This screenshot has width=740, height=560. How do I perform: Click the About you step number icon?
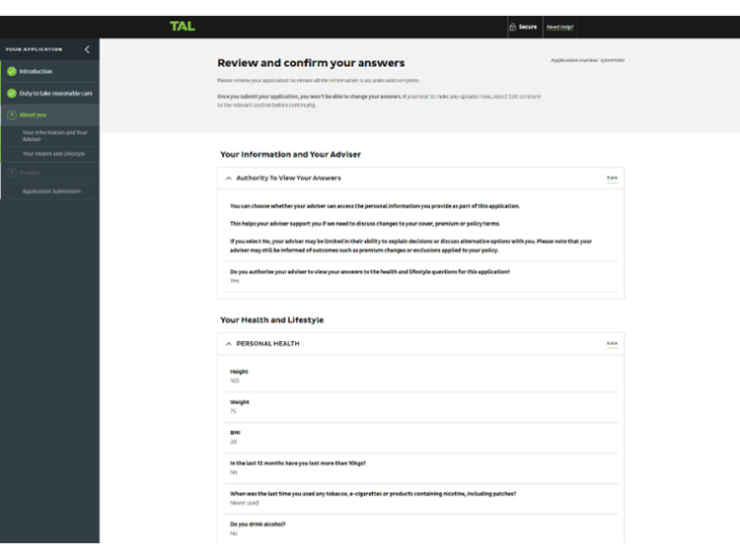coord(12,114)
